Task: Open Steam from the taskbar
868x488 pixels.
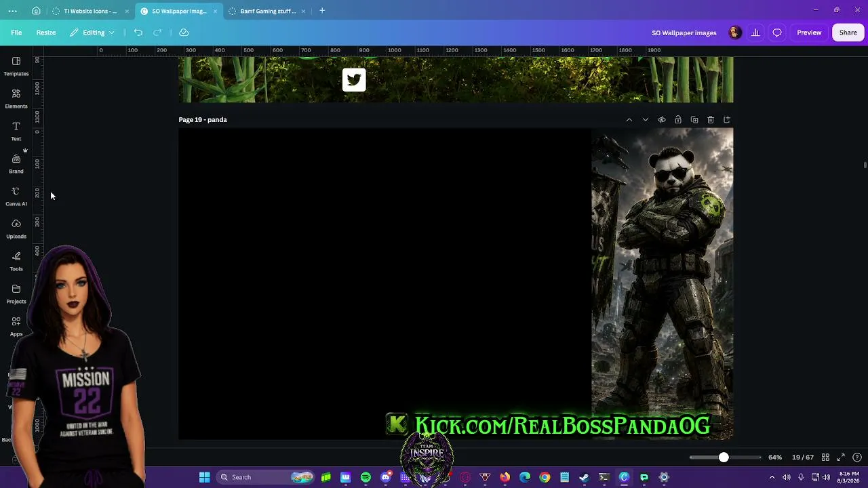Action: tap(584, 477)
